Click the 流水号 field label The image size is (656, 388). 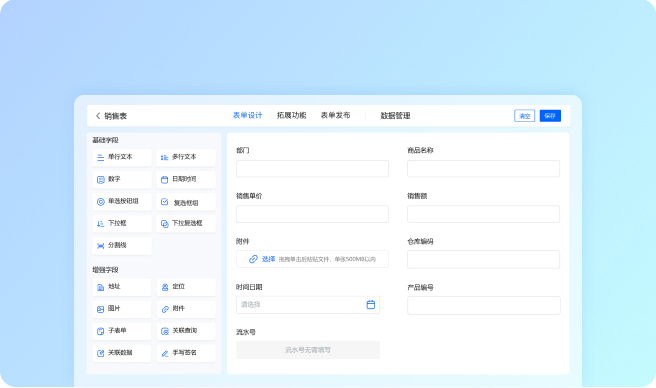(246, 332)
